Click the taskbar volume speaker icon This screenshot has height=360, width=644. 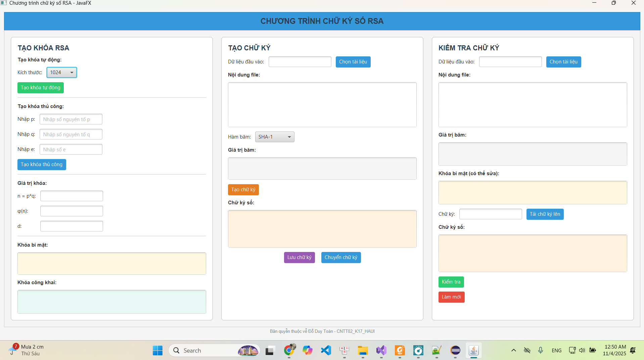582,350
